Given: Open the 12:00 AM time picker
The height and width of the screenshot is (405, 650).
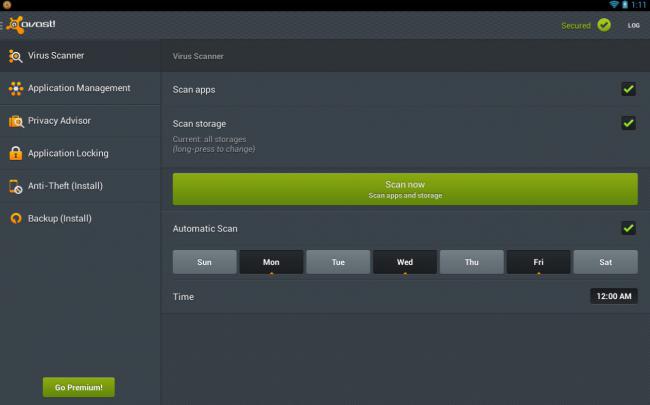Looking at the screenshot, I should click(x=614, y=296).
